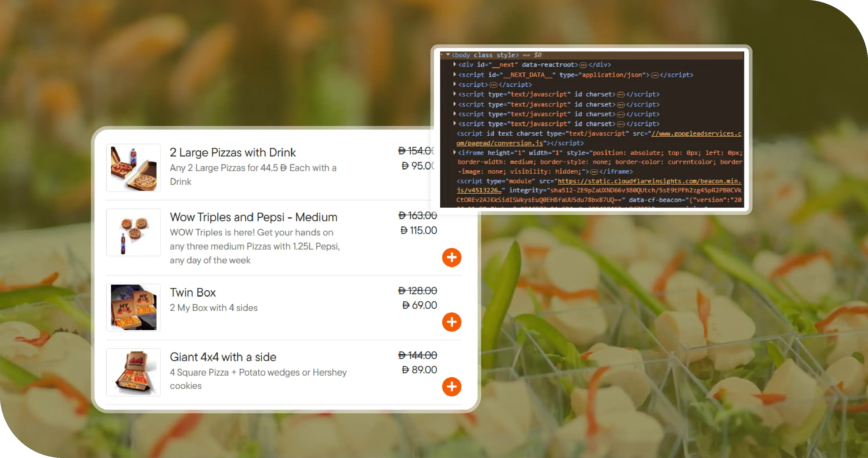Click the 'visibility: hidden;' style text
The image size is (868, 458).
[548, 172]
